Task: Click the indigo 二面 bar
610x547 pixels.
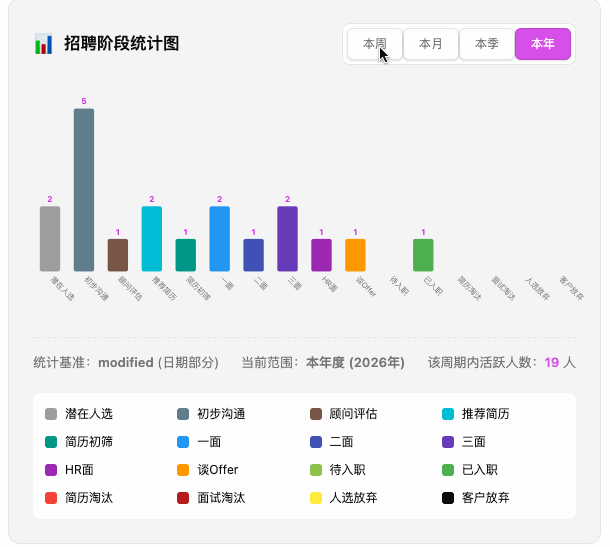Action: pyautogui.click(x=254, y=255)
